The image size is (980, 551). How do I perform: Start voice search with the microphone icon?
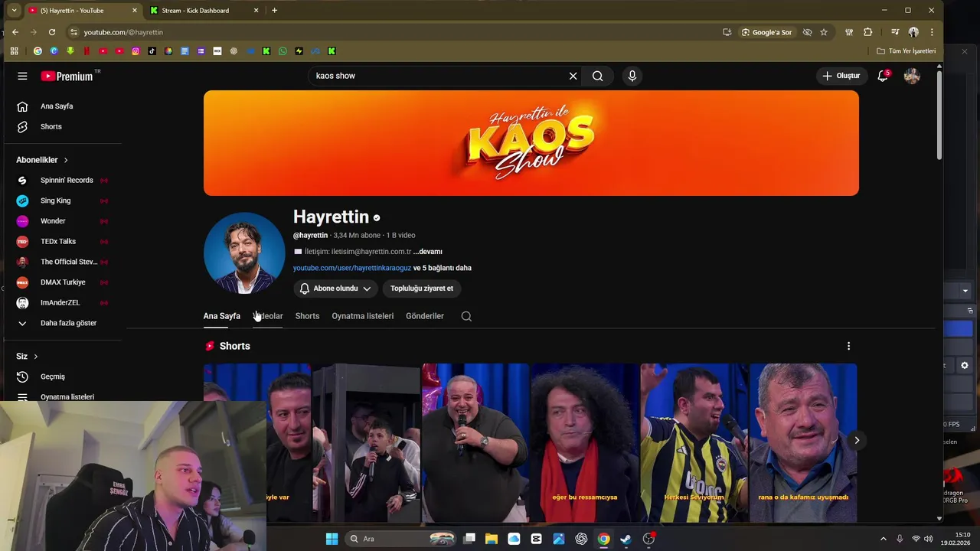point(632,76)
